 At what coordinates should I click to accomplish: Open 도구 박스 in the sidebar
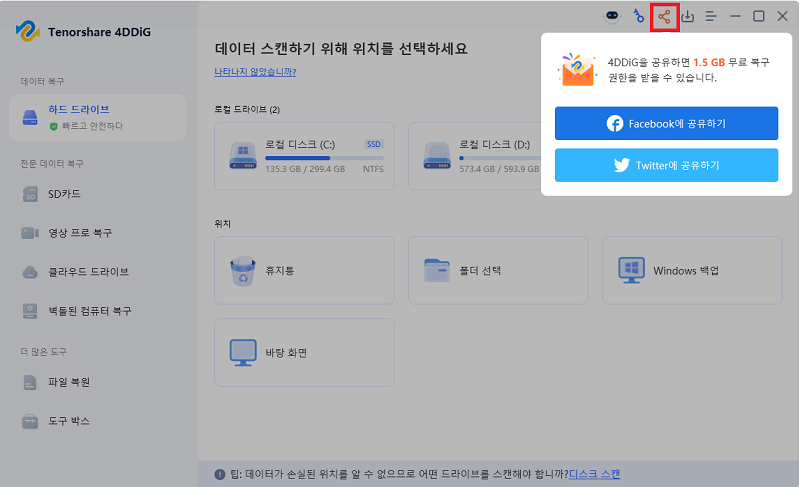[x=97, y=421]
